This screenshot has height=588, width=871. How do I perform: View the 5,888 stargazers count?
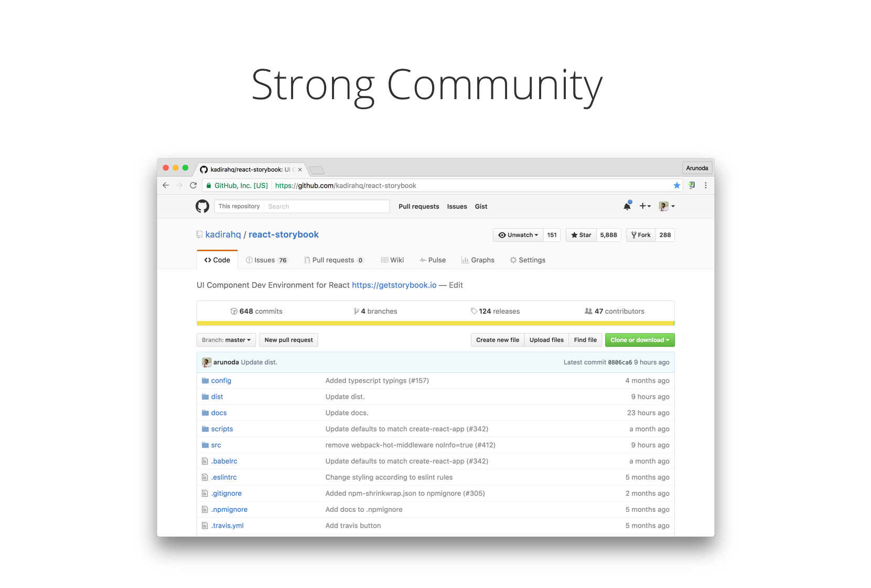pos(608,235)
